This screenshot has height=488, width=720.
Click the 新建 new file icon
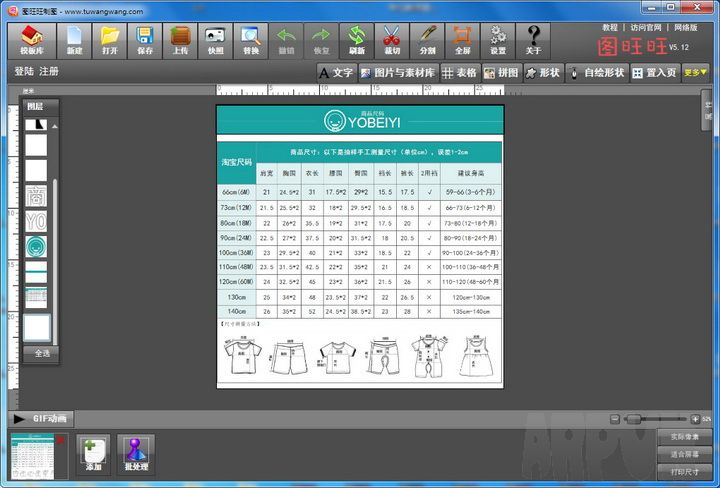click(74, 40)
